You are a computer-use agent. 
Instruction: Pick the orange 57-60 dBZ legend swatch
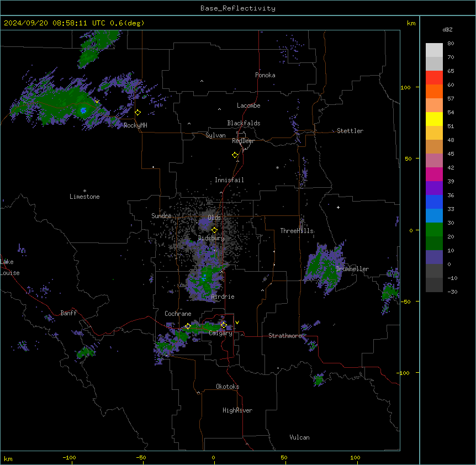click(x=434, y=91)
